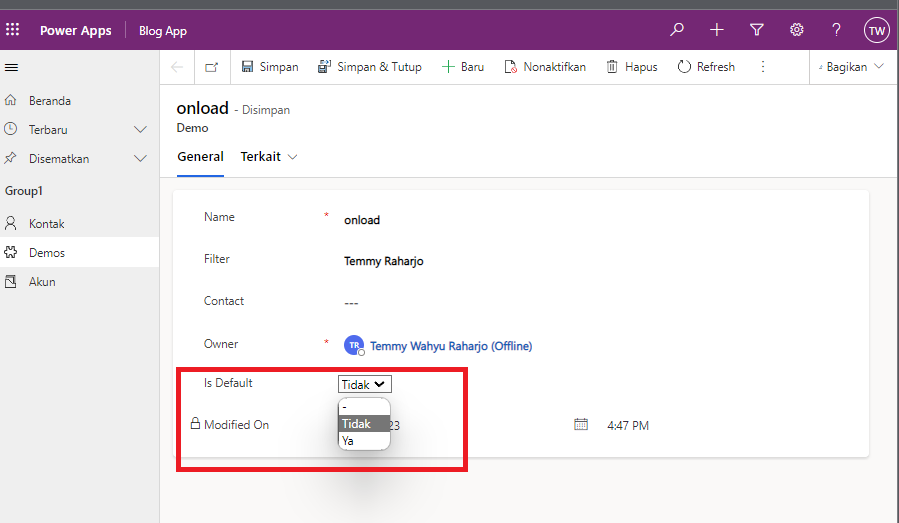
Task: Select Ya in the dropdown list
Action: tap(365, 440)
